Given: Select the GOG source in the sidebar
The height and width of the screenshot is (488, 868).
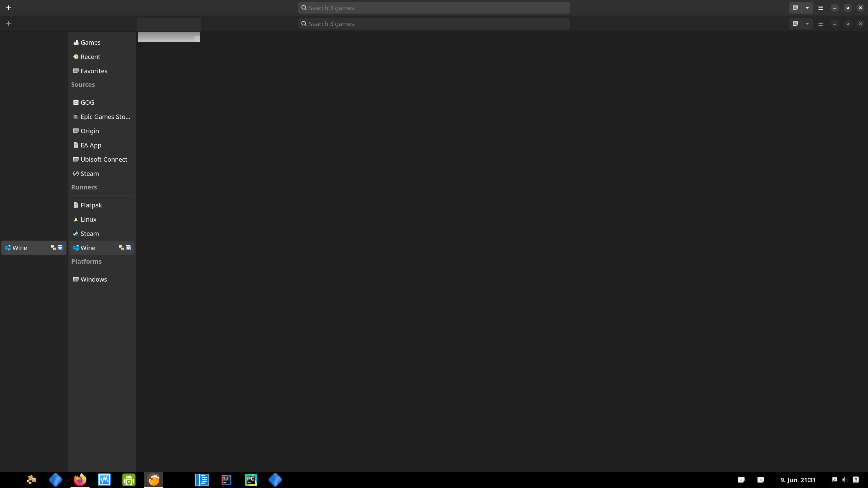Looking at the screenshot, I should click(x=87, y=102).
